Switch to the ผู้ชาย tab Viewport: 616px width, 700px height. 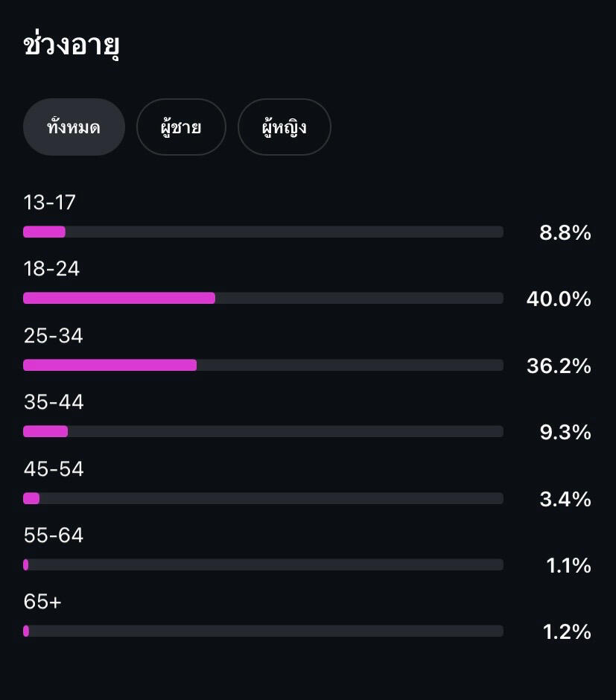pyautogui.click(x=181, y=127)
